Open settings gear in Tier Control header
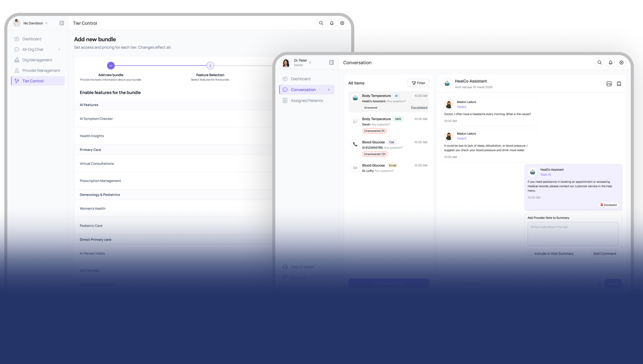This screenshot has height=364, width=643. coord(342,23)
